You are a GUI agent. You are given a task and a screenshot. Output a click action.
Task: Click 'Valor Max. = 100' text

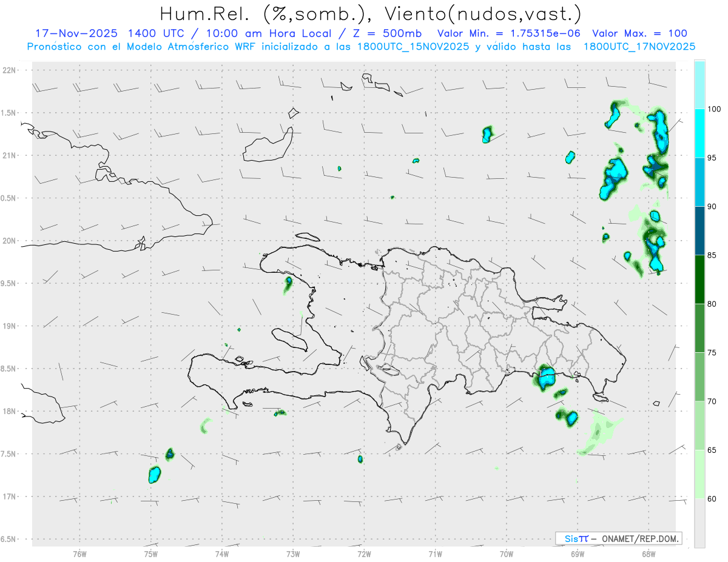click(639, 33)
